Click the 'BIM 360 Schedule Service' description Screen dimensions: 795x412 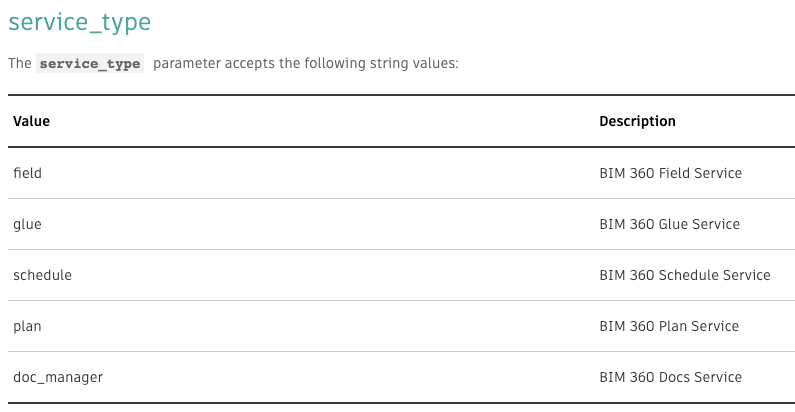684,275
